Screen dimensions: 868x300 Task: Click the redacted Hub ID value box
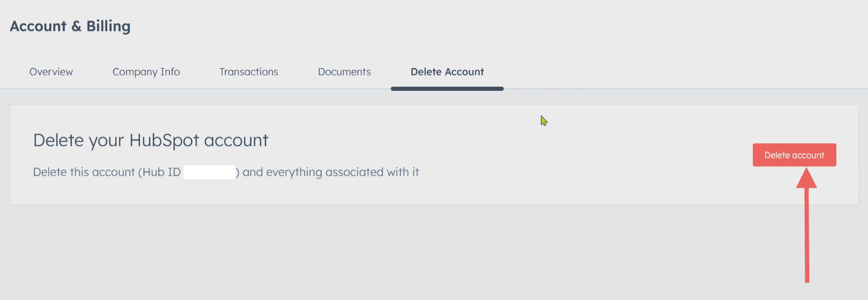pos(209,172)
